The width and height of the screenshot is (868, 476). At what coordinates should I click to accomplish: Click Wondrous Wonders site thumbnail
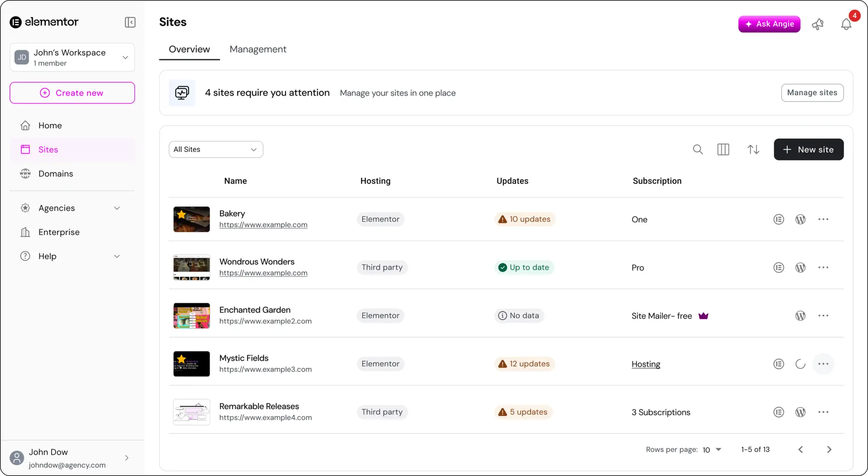(x=192, y=268)
